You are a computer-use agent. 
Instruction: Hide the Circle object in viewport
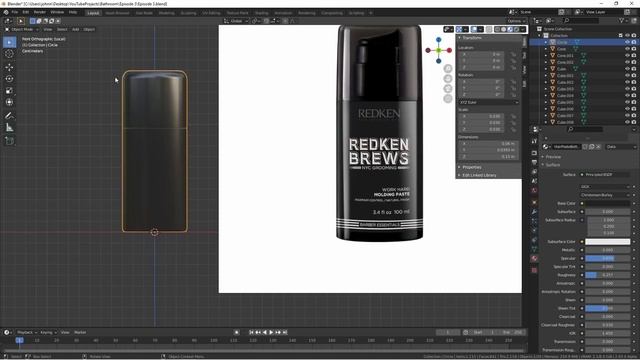point(627,42)
